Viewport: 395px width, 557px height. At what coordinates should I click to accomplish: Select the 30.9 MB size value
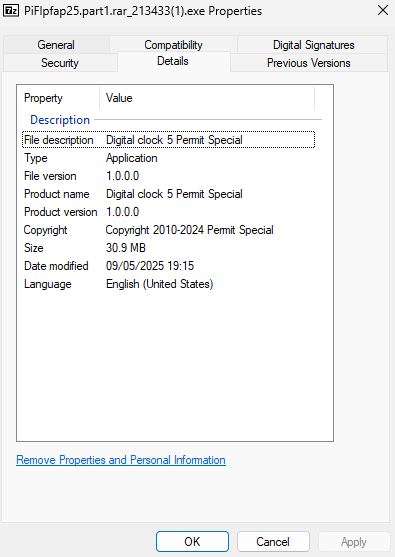pyautogui.click(x=126, y=248)
